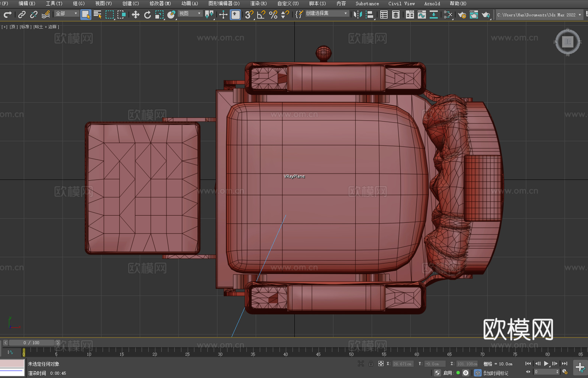Click the Redo arrow icon
Image resolution: width=588 pixels, height=378 pixels.
7,14
